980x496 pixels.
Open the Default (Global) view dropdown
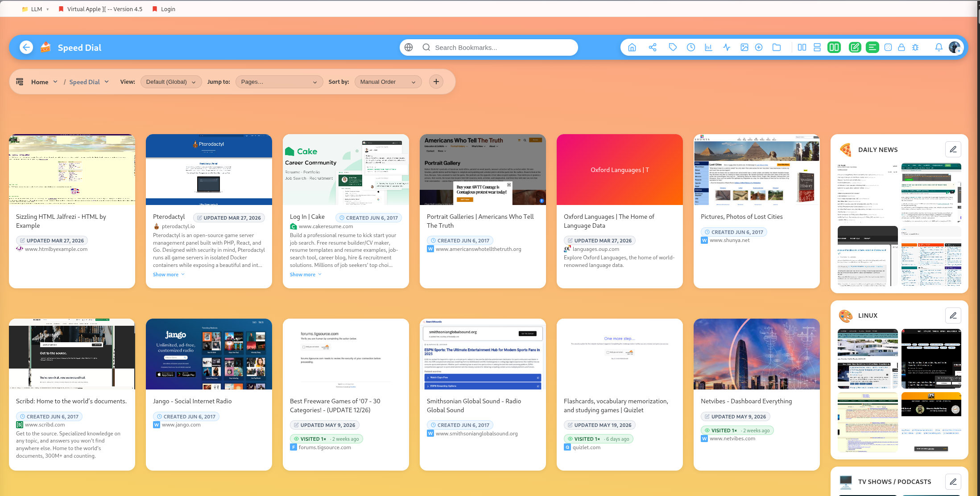[x=171, y=82]
